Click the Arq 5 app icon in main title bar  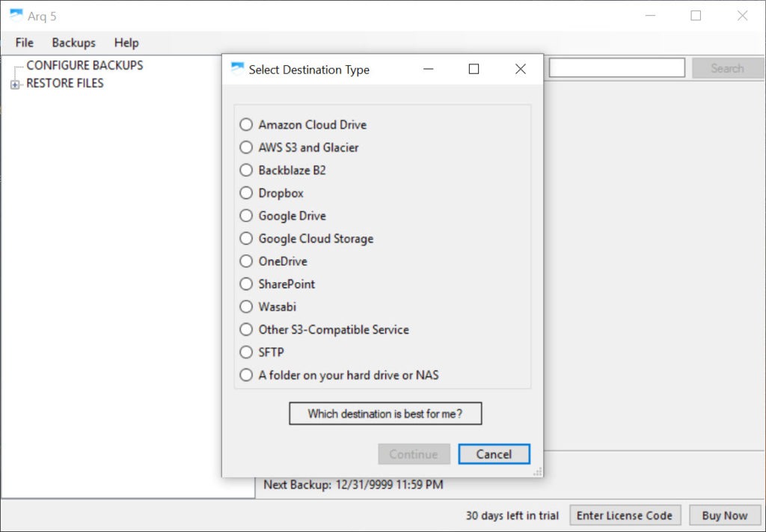click(16, 16)
